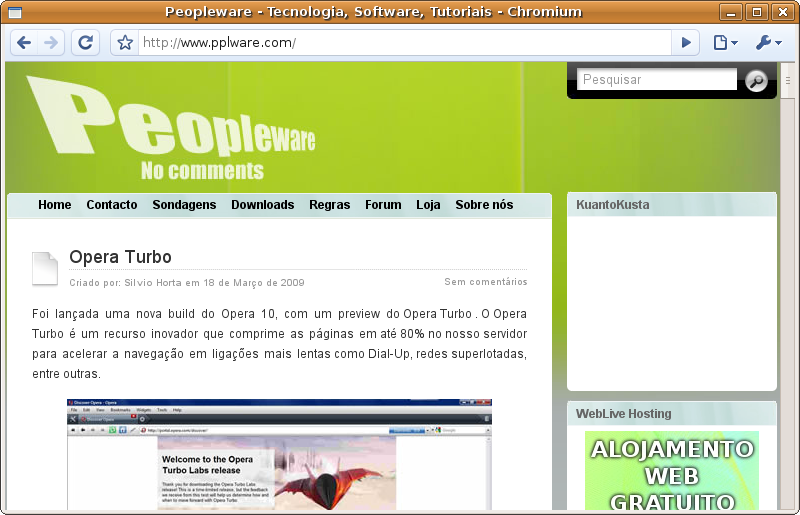Open the Sondagens menu item
This screenshot has height=515, width=800.
184,205
